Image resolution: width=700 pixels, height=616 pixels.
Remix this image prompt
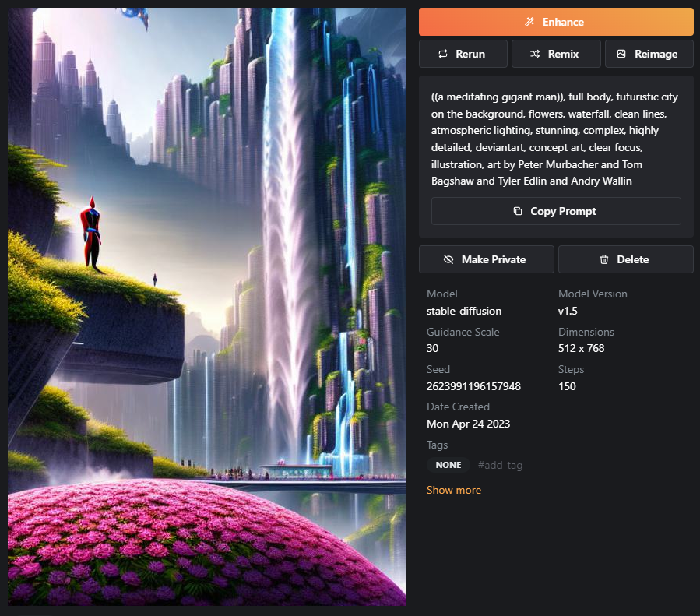556,54
